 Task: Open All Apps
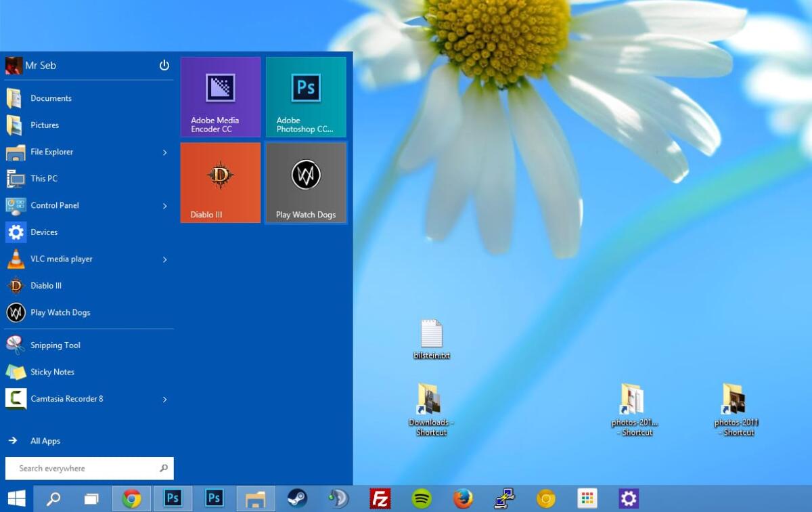tap(45, 440)
